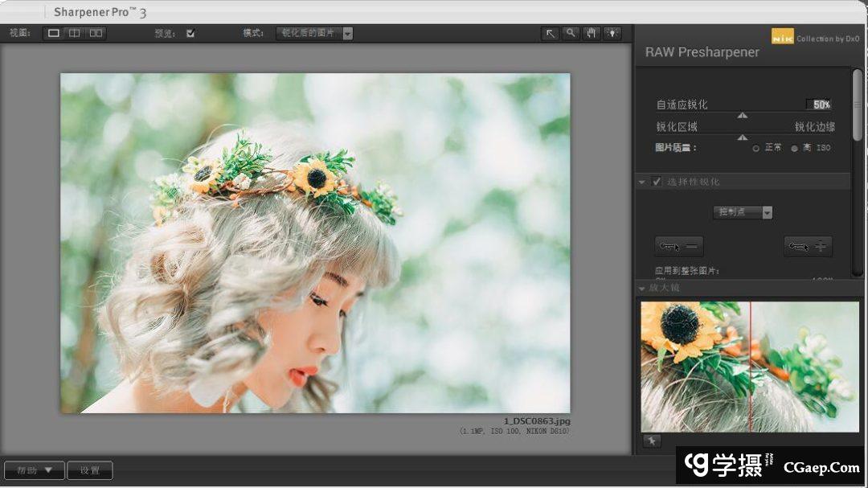Switch to split preview view

tap(75, 33)
